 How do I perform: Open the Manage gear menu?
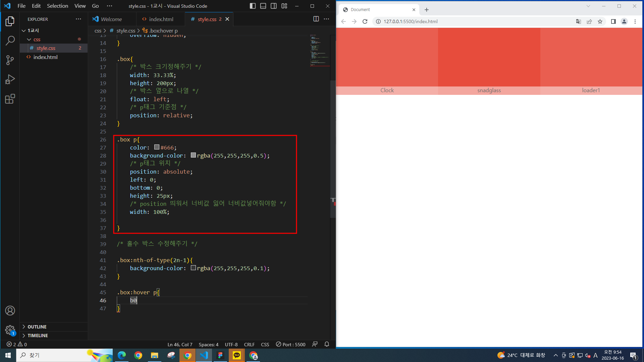[10, 330]
